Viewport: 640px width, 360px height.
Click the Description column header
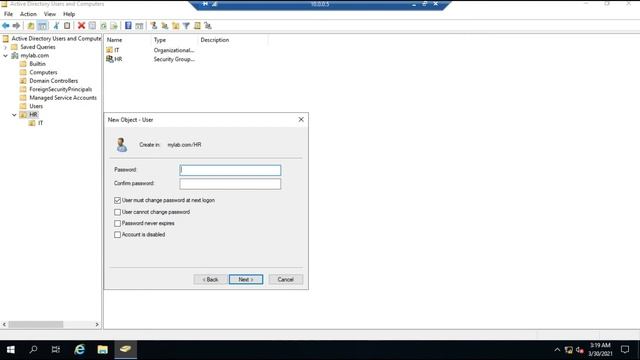[233, 40]
